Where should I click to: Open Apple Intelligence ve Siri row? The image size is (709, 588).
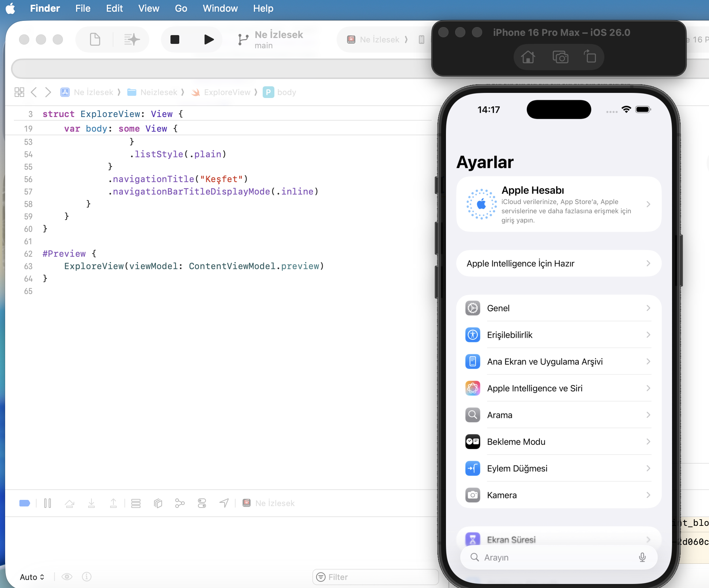coord(559,388)
